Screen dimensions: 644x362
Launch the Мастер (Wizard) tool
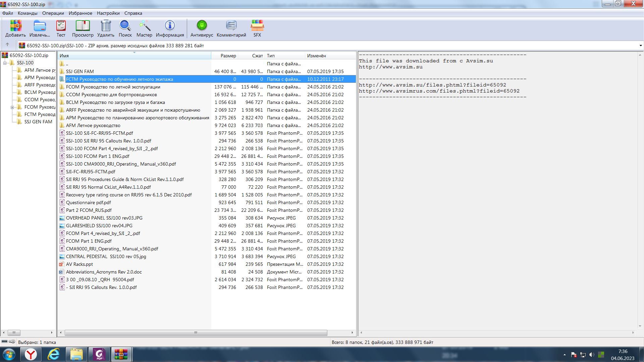[144, 28]
